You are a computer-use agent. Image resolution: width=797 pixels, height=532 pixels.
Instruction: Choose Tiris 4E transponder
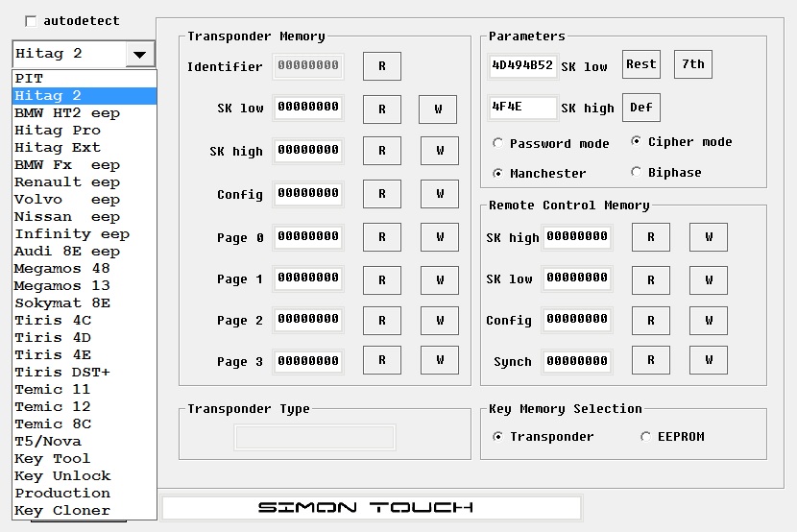click(x=85, y=355)
